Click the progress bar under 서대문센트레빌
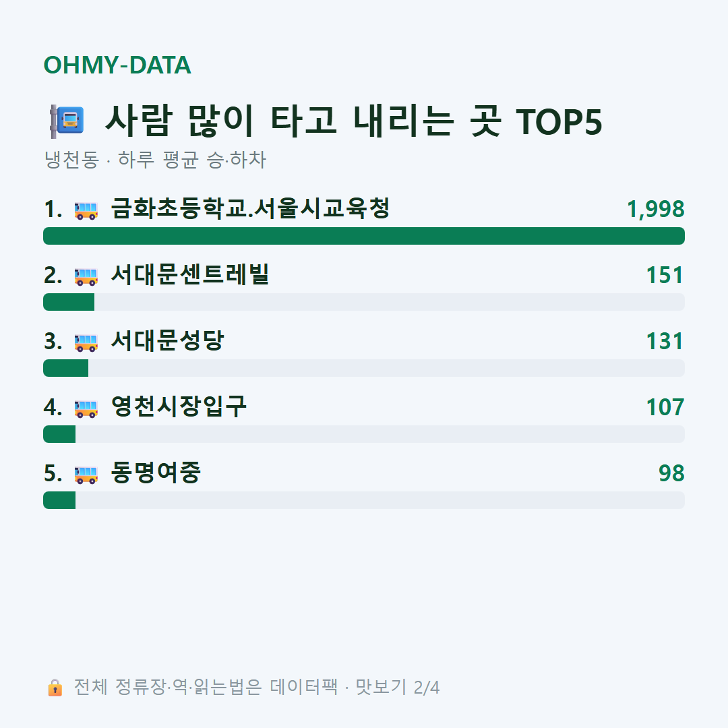Viewport: 728px width, 728px height. click(x=364, y=302)
